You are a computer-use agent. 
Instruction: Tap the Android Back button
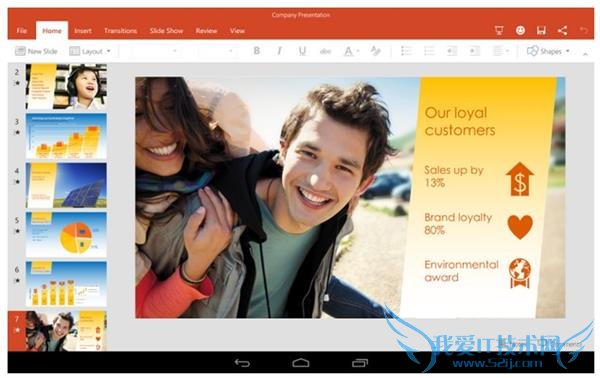tap(242, 363)
